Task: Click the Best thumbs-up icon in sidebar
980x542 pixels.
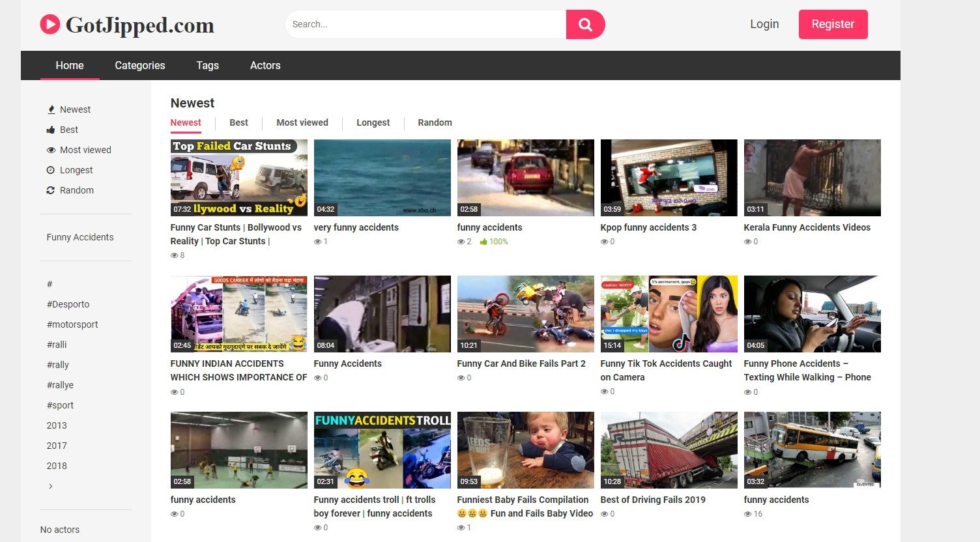Action: click(51, 130)
